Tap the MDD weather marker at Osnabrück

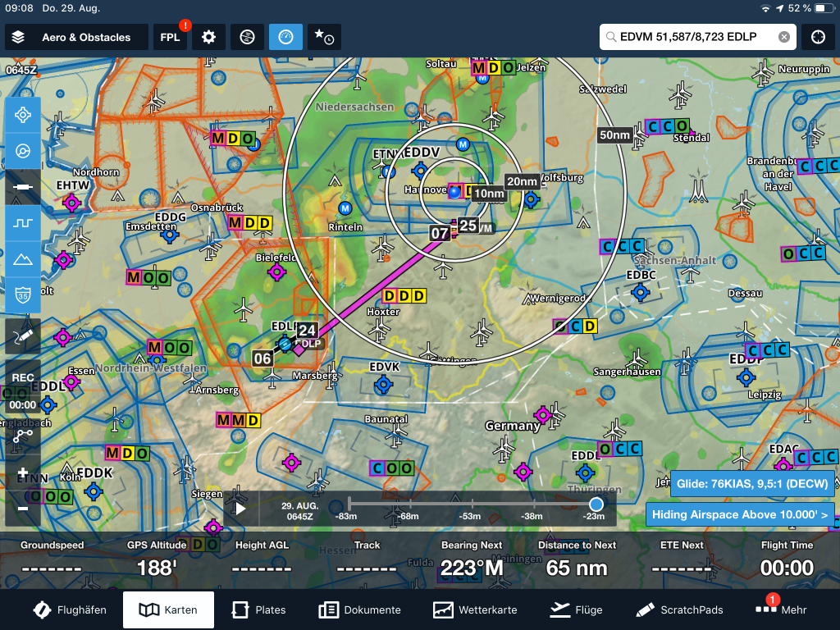point(250,223)
